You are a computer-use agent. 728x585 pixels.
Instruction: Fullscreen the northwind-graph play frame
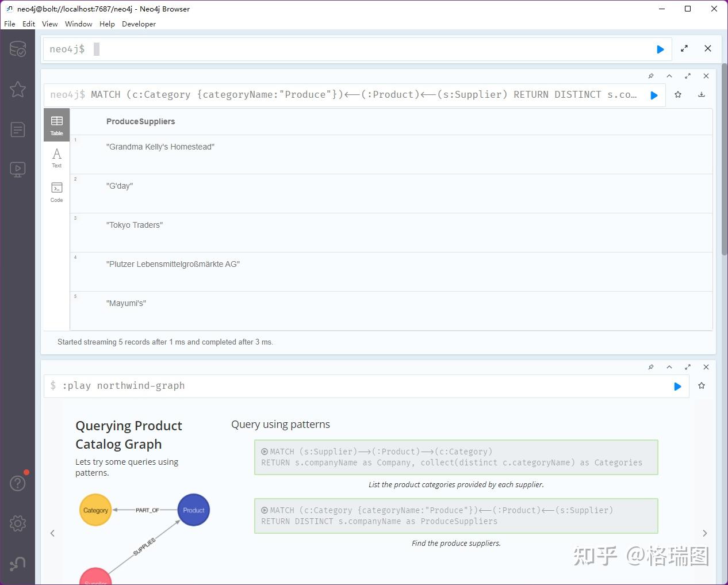[688, 367]
